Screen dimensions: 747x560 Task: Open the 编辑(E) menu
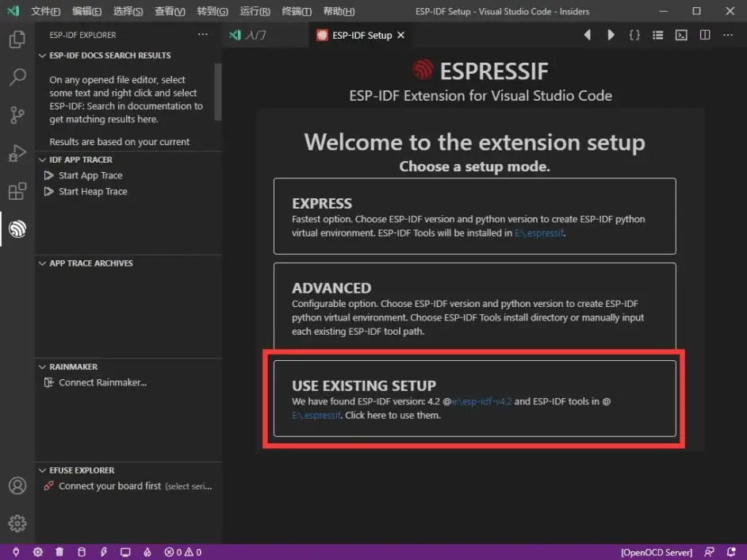coord(86,11)
